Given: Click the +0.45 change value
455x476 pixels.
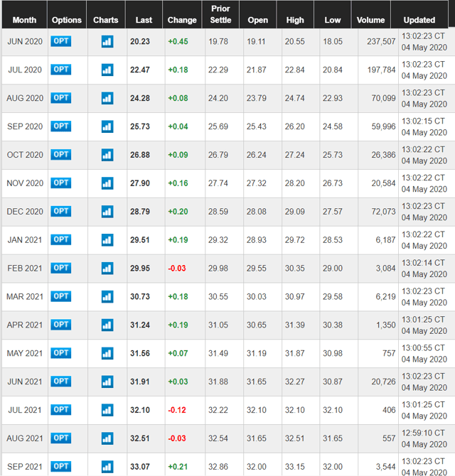Looking at the screenshot, I should [178, 42].
